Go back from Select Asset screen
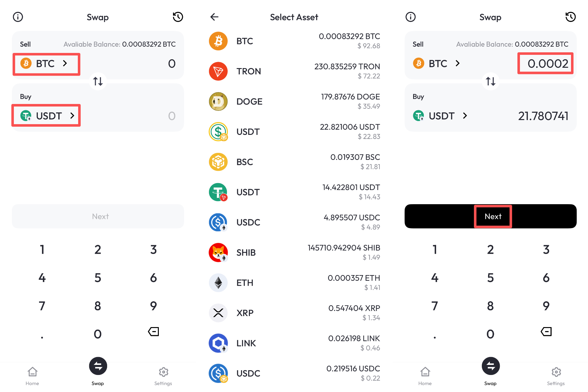The width and height of the screenshot is (588, 392). point(214,17)
